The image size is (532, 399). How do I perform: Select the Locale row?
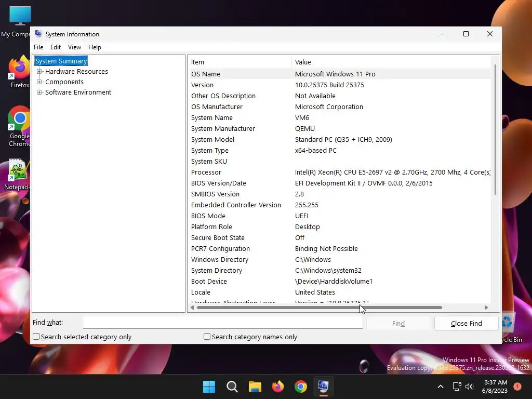pos(340,292)
